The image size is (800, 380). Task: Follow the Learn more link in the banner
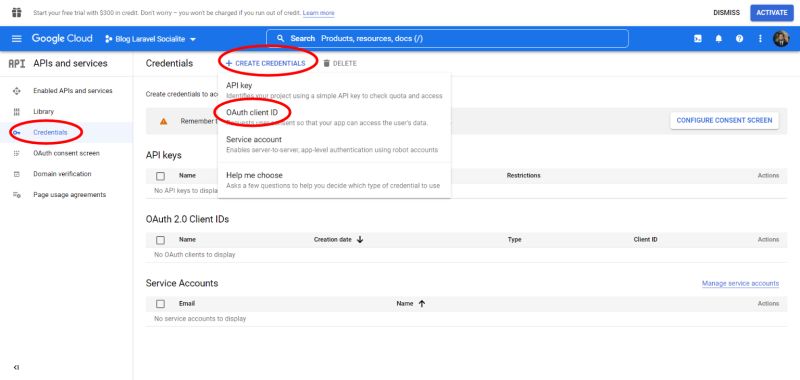[x=318, y=13]
